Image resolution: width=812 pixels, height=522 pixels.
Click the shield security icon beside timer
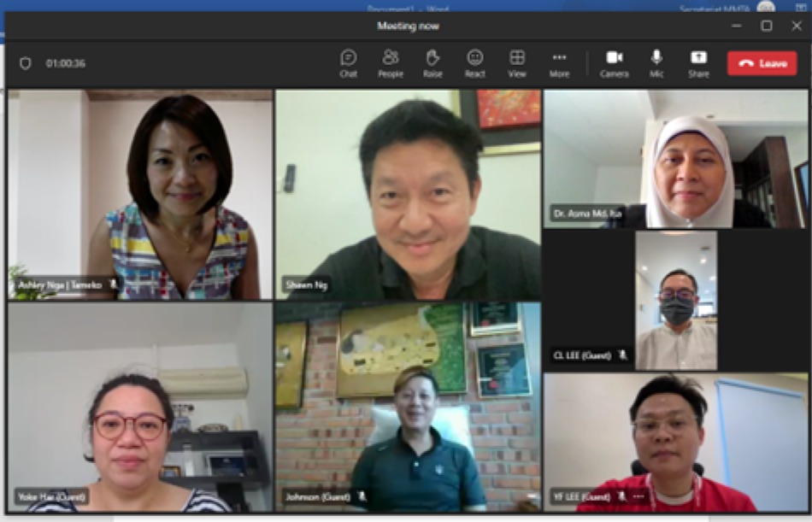click(26, 63)
